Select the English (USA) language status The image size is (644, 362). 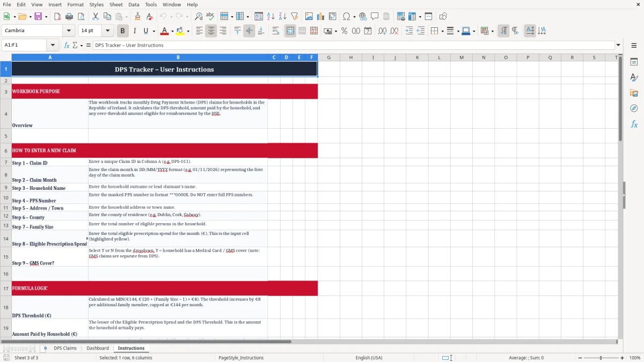point(369,358)
